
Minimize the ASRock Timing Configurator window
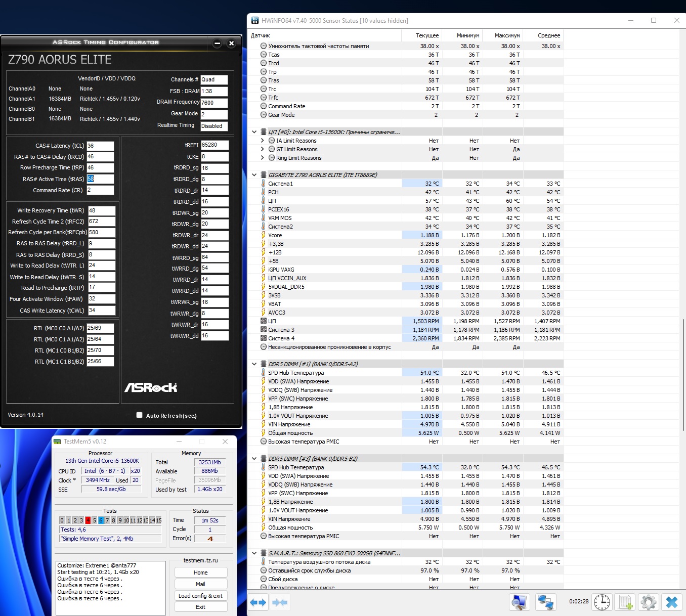(x=217, y=43)
